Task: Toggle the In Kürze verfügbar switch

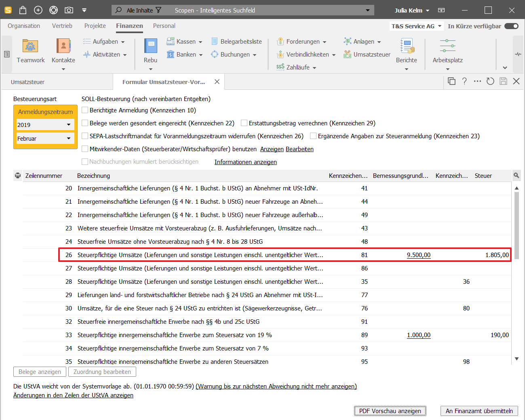Action: click(511, 26)
